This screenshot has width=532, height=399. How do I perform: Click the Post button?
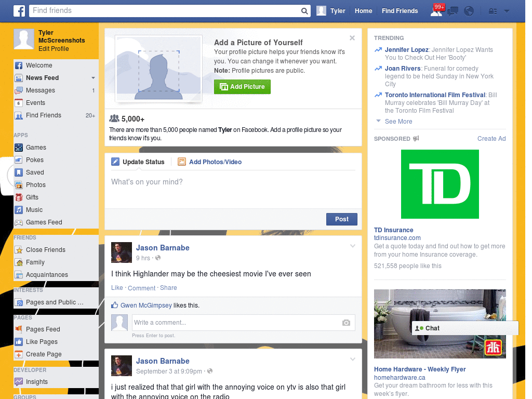click(x=341, y=219)
